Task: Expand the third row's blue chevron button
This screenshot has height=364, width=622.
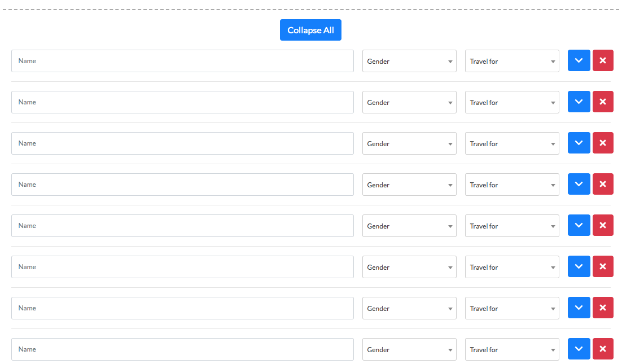Action: [579, 143]
